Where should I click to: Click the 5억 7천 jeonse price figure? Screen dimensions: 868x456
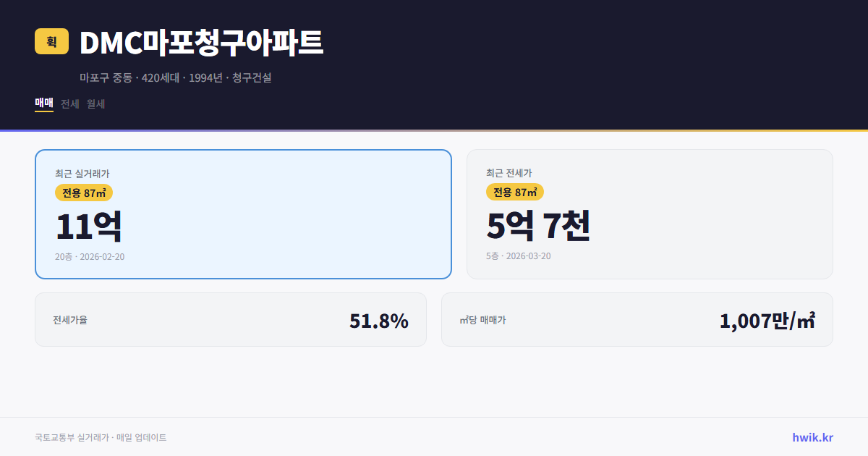tap(540, 225)
